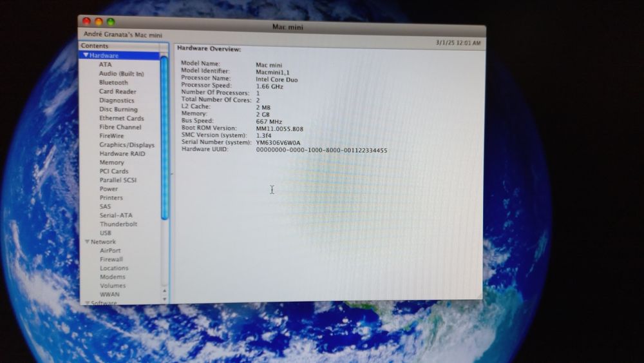Click the Network category row

tap(119, 242)
